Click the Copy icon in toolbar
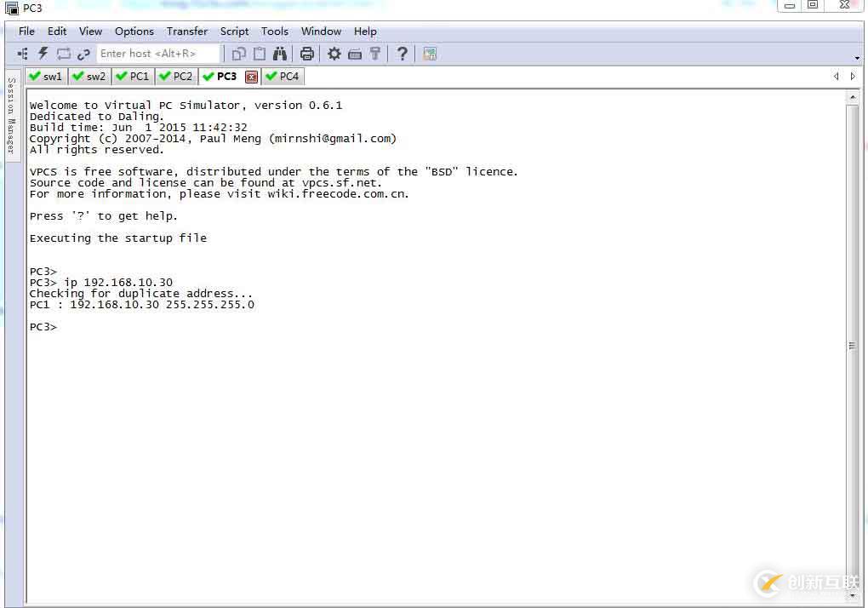The height and width of the screenshot is (608, 868). tap(239, 54)
